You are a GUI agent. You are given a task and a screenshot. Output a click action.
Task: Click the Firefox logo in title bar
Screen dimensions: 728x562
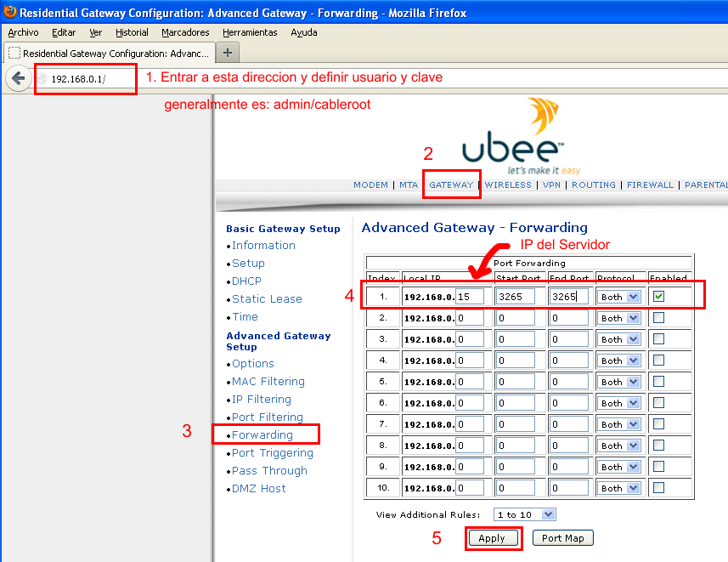coord(8,13)
